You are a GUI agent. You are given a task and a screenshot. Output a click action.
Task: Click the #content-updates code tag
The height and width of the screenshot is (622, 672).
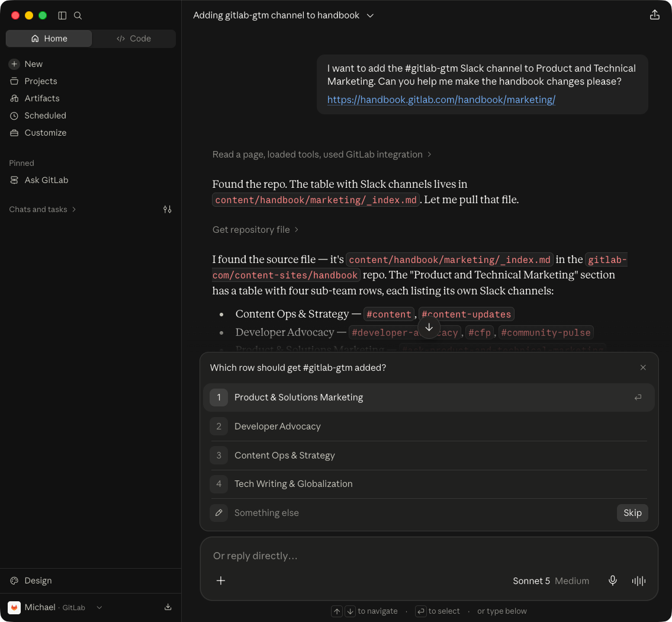coord(467,314)
